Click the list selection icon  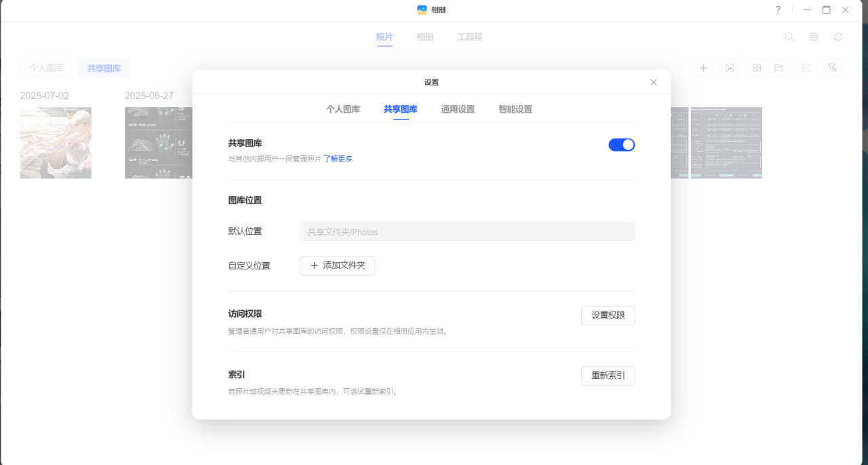pos(806,68)
